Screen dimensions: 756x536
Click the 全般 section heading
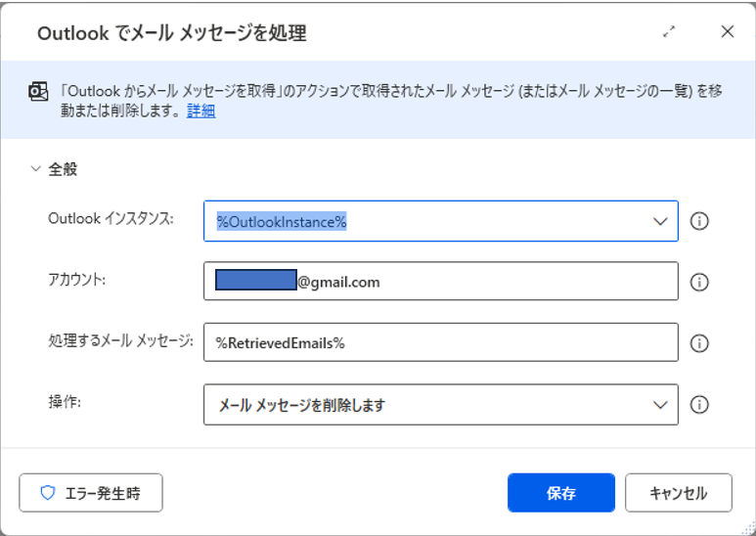(63, 169)
